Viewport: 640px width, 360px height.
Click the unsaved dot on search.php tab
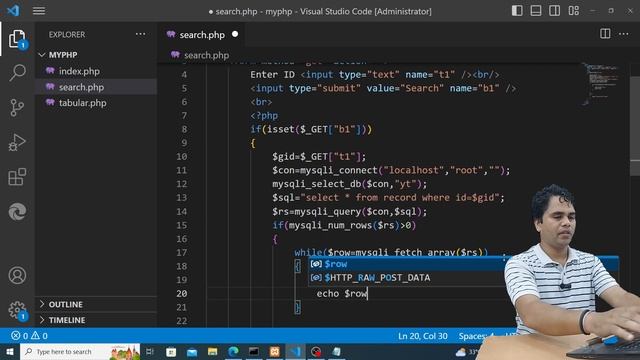pyautogui.click(x=235, y=34)
